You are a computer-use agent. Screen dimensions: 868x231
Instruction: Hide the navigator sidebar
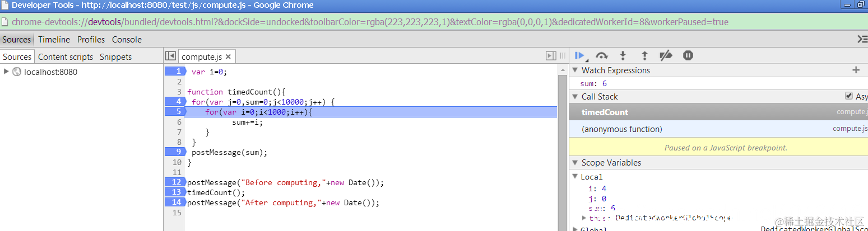coord(171,56)
